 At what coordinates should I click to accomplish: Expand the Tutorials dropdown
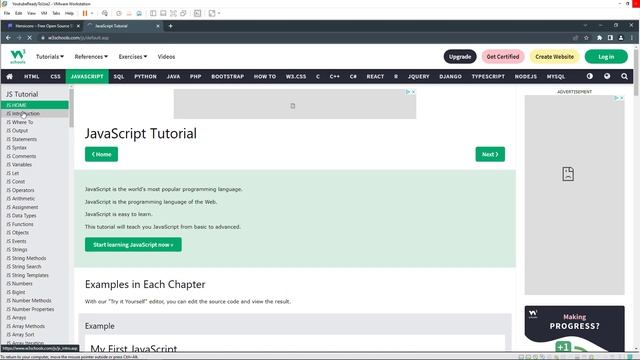(x=50, y=57)
